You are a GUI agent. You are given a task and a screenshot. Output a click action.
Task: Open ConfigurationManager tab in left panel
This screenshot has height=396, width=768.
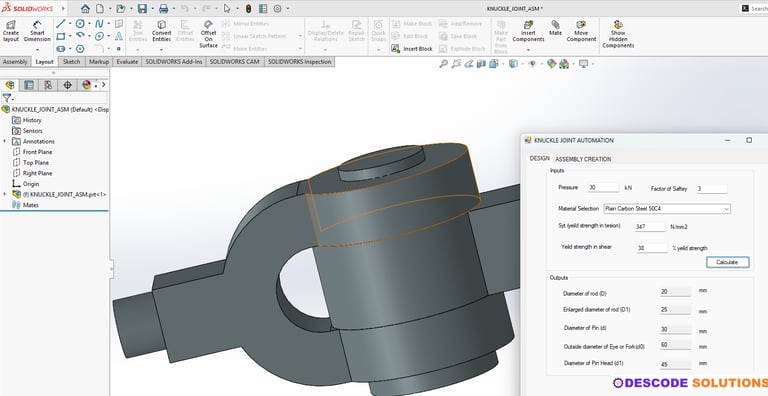point(48,85)
